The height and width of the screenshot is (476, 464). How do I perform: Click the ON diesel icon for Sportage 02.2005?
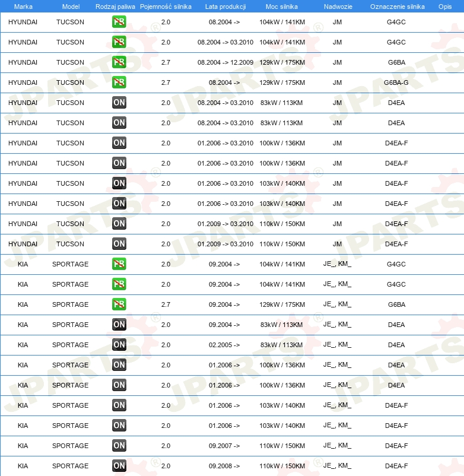point(119,345)
